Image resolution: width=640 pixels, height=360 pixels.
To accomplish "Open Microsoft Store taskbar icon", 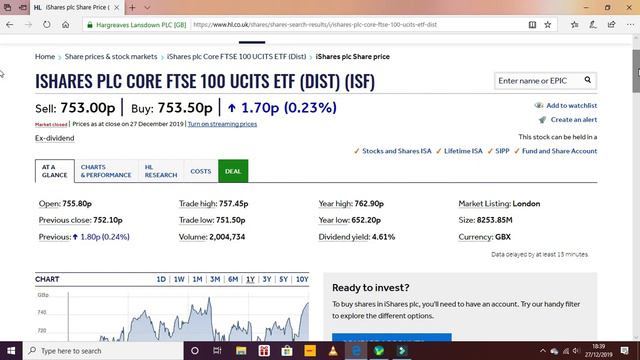I will pyautogui.click(x=287, y=351).
